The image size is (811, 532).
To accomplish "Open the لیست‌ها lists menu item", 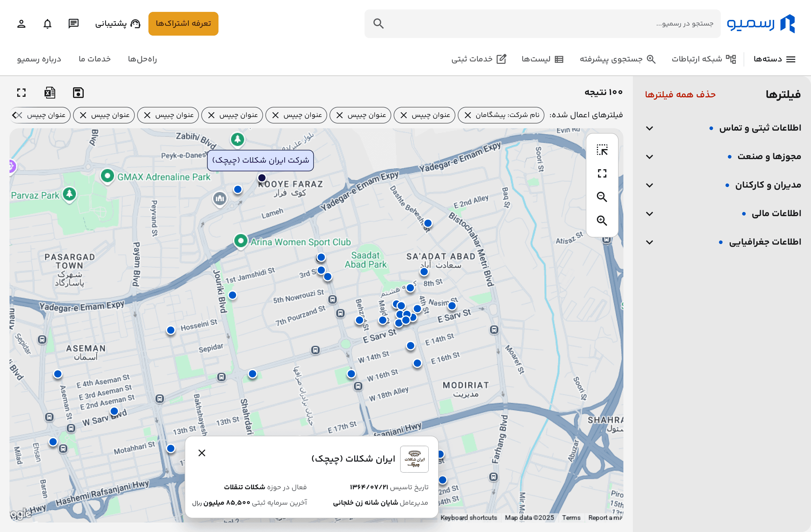I will (542, 59).
